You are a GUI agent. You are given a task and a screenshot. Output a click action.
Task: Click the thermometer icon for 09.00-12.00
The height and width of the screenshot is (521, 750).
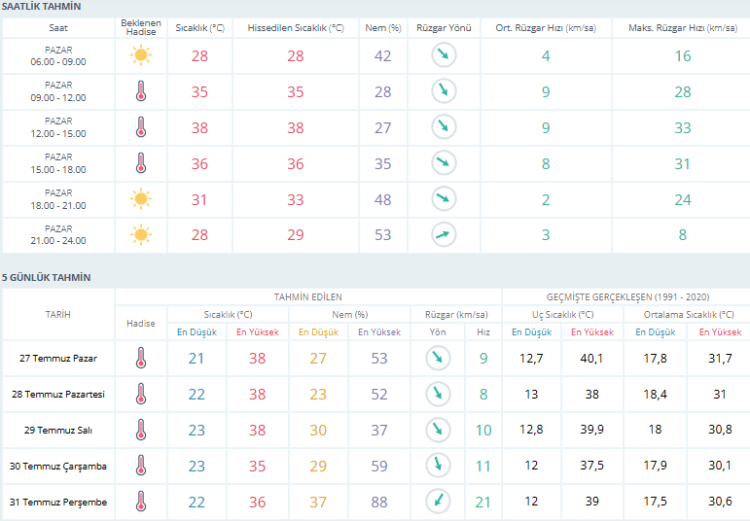pos(141,92)
